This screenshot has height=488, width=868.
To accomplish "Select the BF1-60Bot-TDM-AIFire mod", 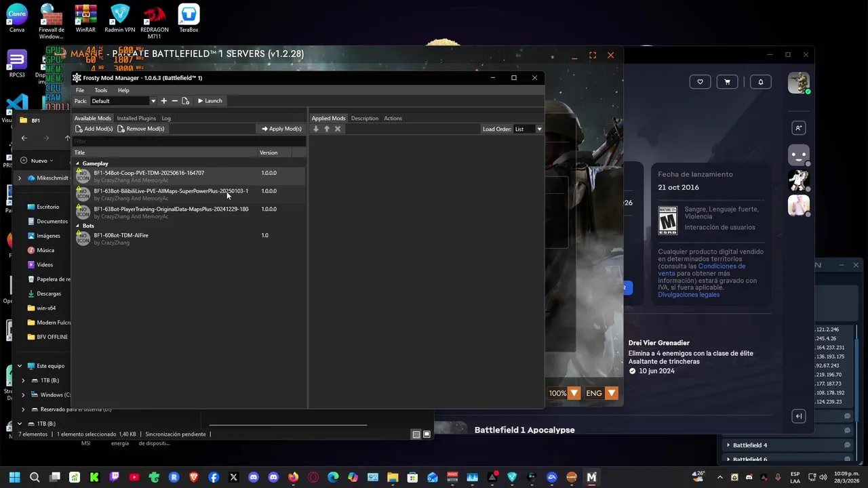I will 189,239.
